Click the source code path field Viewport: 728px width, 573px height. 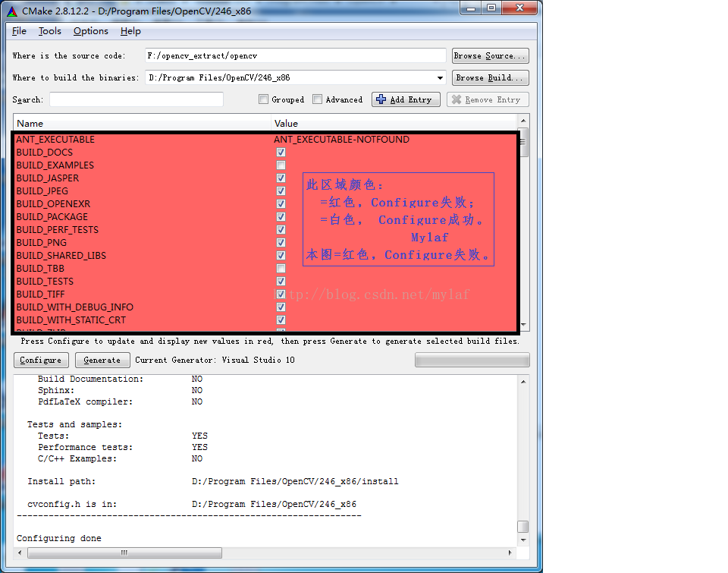(x=295, y=55)
